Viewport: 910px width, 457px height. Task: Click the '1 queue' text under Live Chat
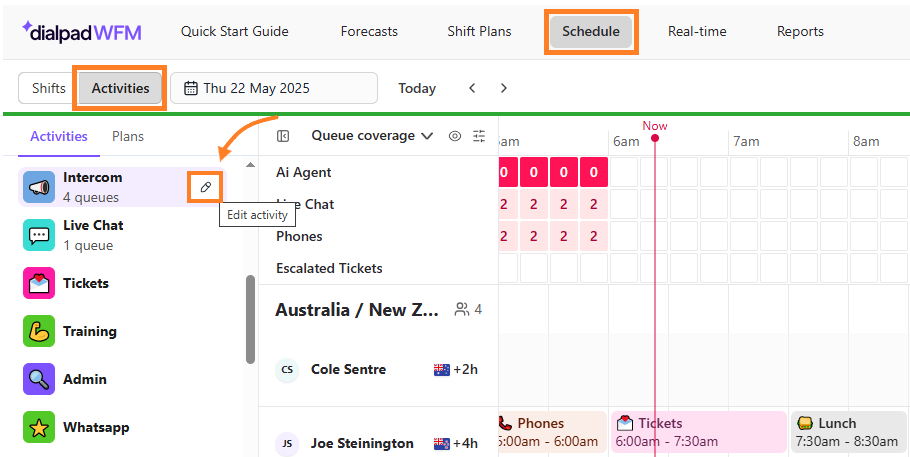click(88, 246)
